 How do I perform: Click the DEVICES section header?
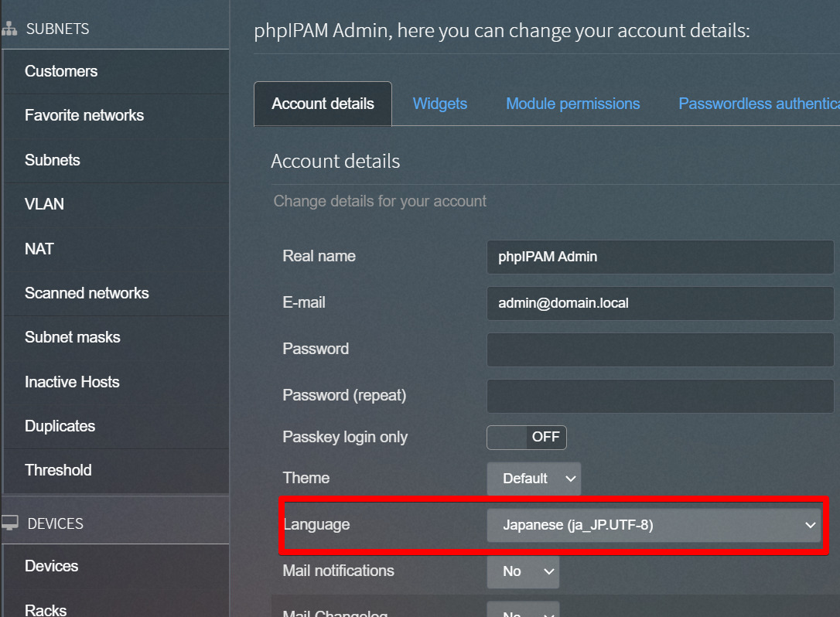[x=55, y=523]
